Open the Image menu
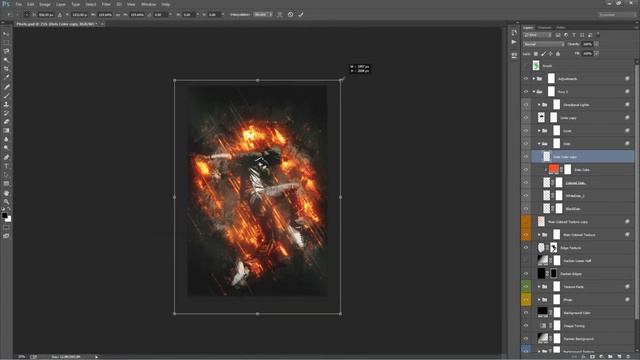 pyautogui.click(x=45, y=4)
